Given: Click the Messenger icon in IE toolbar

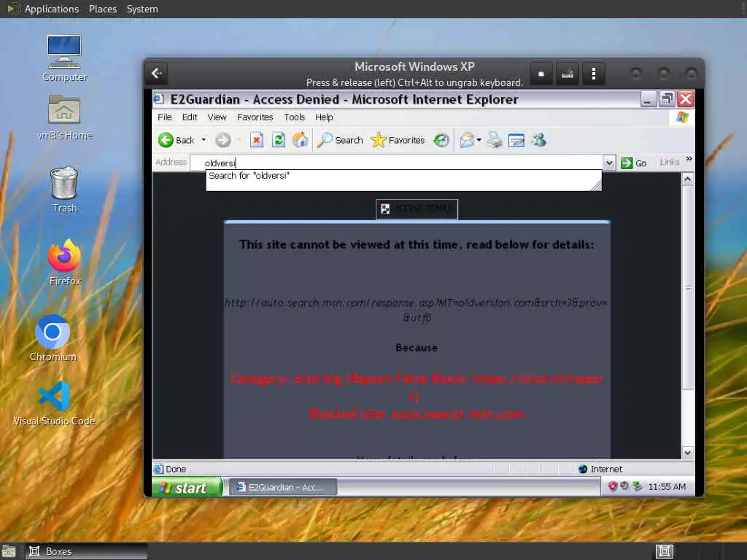Looking at the screenshot, I should 539,140.
